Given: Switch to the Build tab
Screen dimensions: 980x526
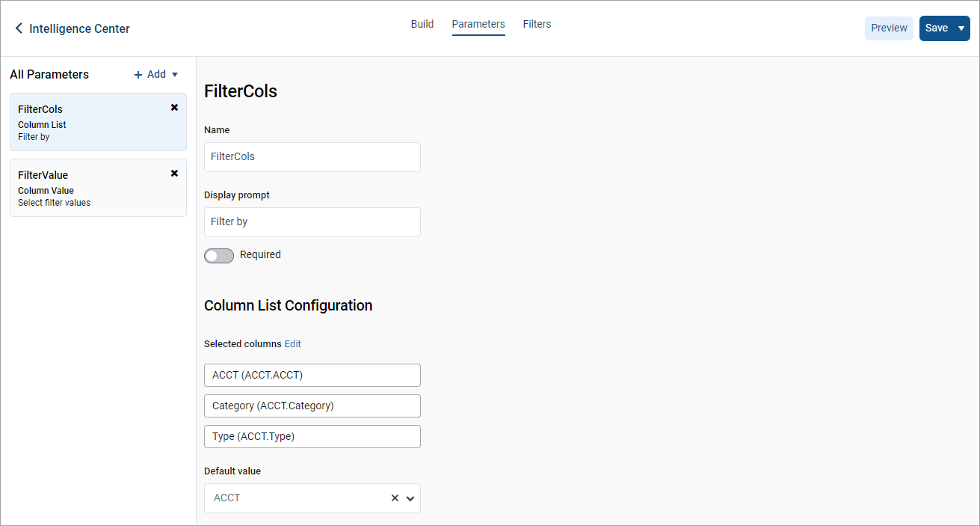Looking at the screenshot, I should [422, 24].
